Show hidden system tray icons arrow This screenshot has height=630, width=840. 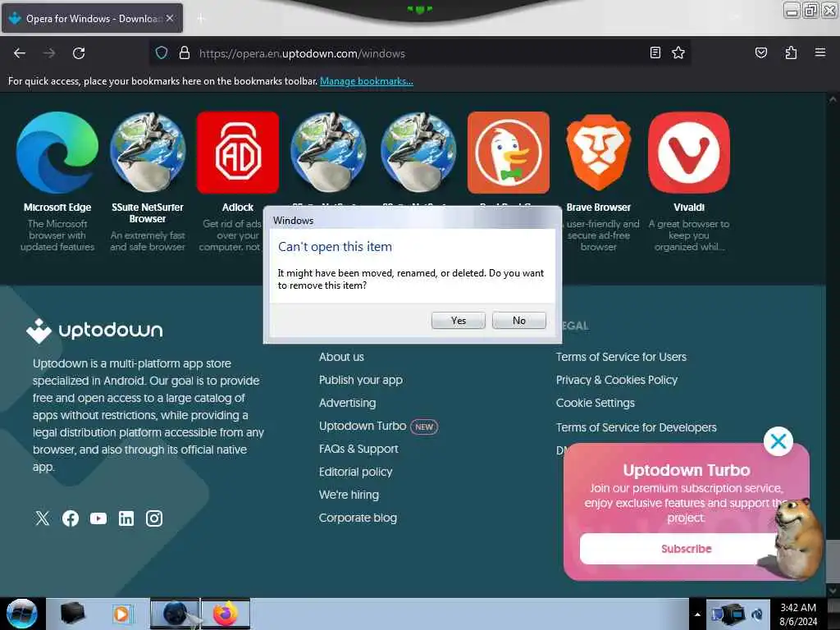[697, 614]
